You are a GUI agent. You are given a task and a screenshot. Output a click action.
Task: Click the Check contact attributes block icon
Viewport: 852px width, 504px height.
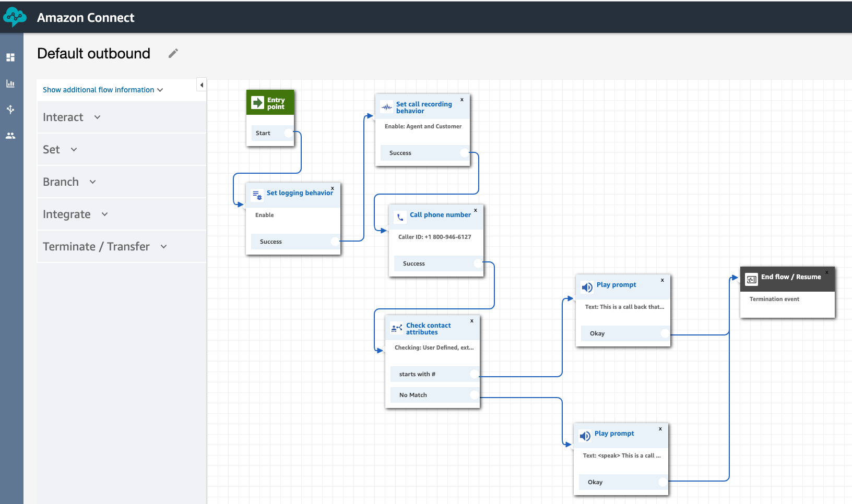pos(397,328)
